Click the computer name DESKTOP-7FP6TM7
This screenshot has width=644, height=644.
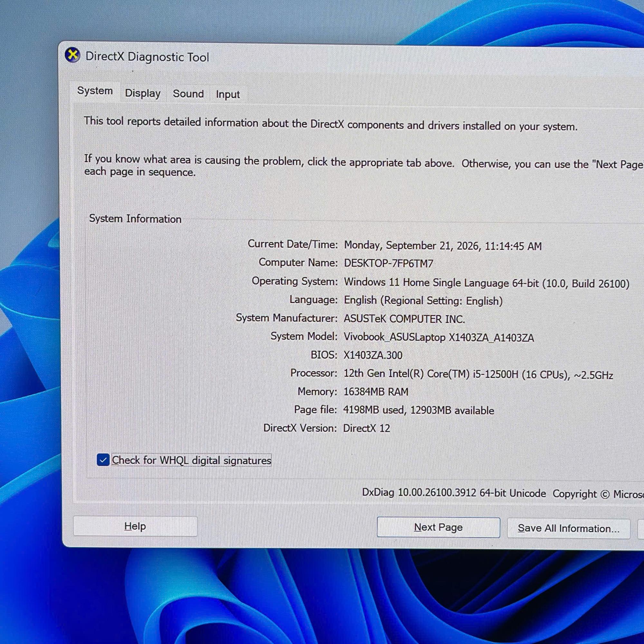[388, 264]
